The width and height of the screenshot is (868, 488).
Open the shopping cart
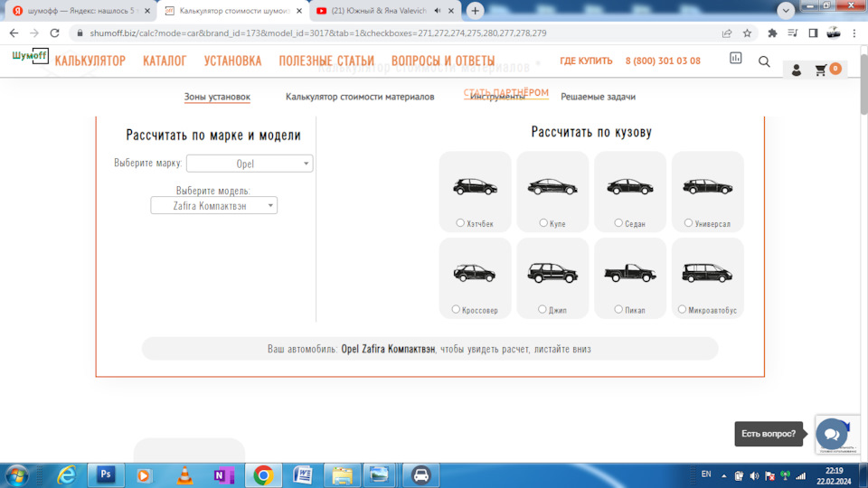[821, 70]
